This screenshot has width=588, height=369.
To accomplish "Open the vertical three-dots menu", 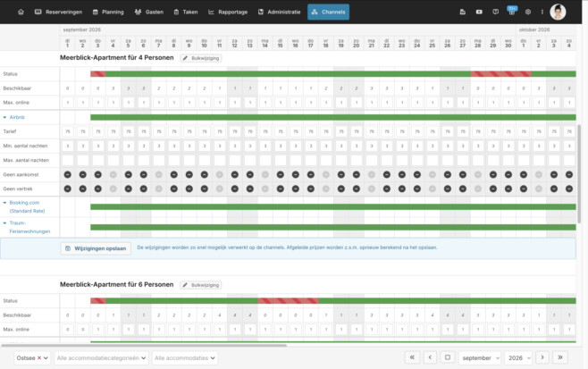I will [542, 12].
